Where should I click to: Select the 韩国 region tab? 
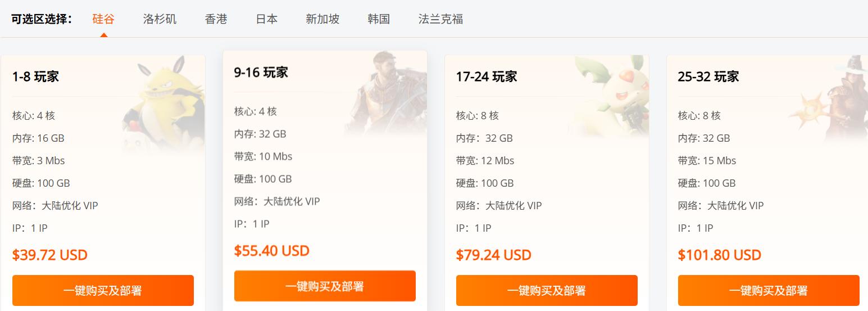coord(379,19)
